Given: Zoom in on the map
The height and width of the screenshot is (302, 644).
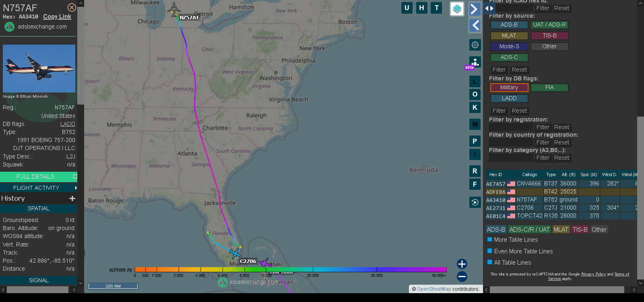Looking at the screenshot, I should tap(462, 264).
